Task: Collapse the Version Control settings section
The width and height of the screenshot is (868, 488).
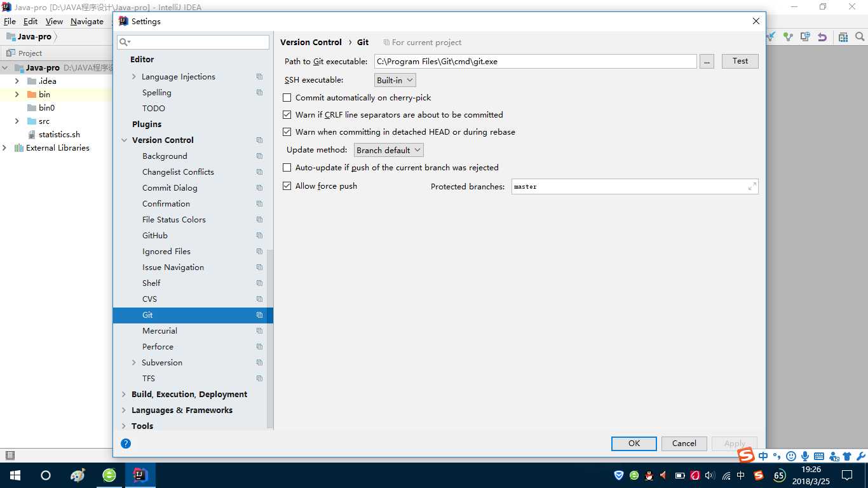Action: coord(124,140)
